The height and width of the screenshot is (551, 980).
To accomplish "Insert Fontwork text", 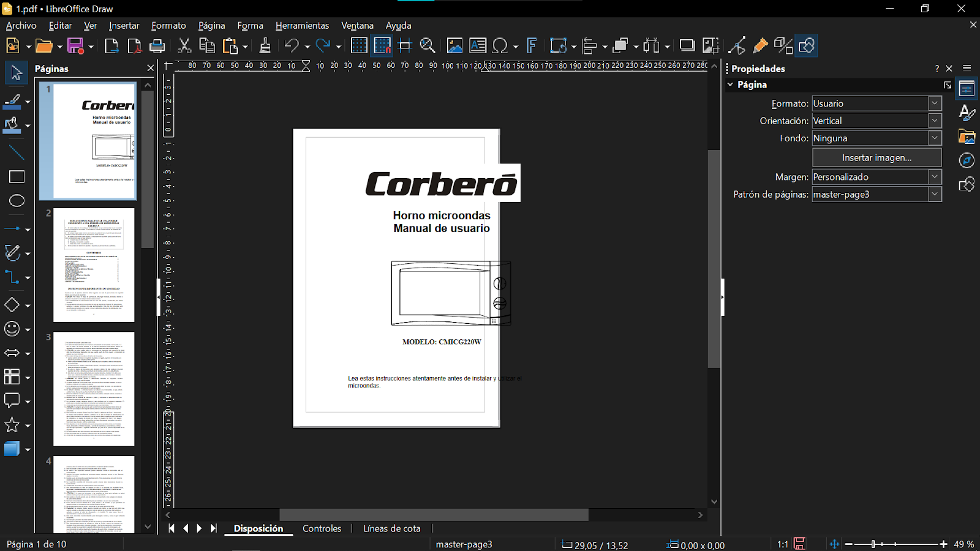I will click(x=532, y=46).
